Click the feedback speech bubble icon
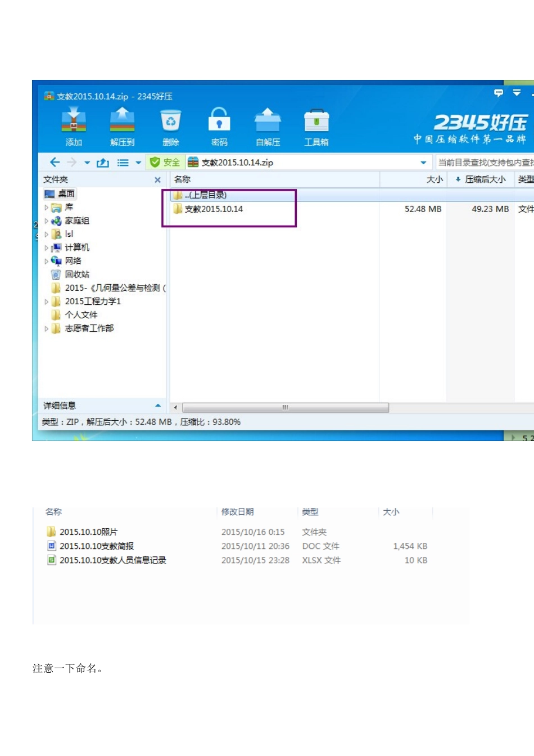This screenshot has height=756, width=534. point(499,93)
